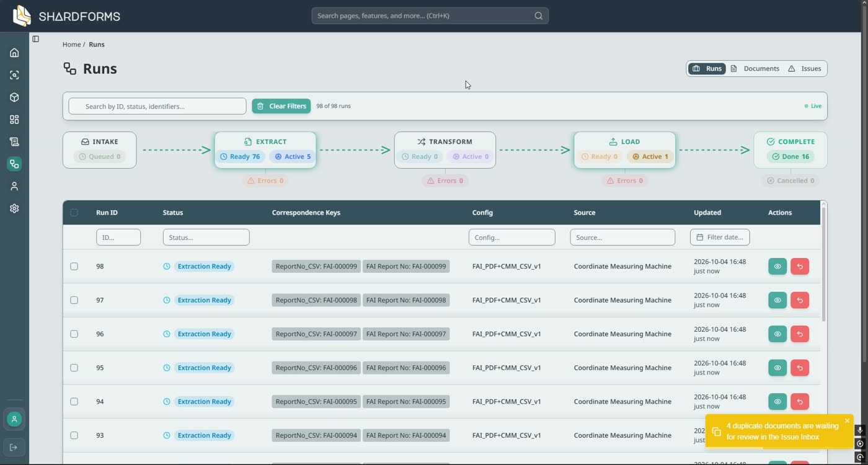The width and height of the screenshot is (868, 465).
Task: Click the Transform stage card
Action: 445,150
